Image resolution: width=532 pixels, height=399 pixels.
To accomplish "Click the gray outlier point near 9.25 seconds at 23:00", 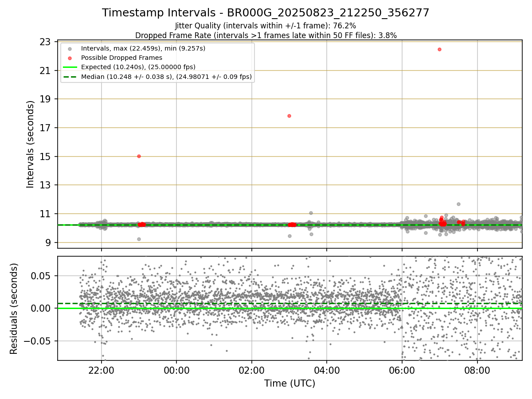I will point(139,239).
